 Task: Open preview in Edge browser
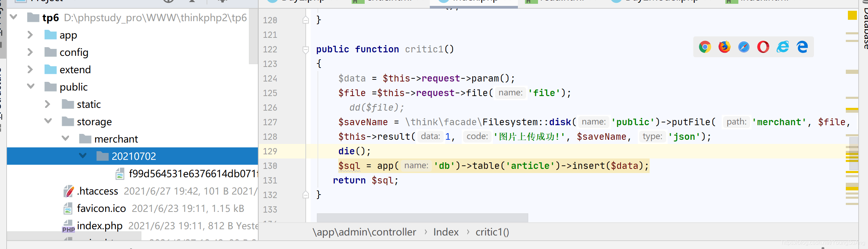pos(802,47)
